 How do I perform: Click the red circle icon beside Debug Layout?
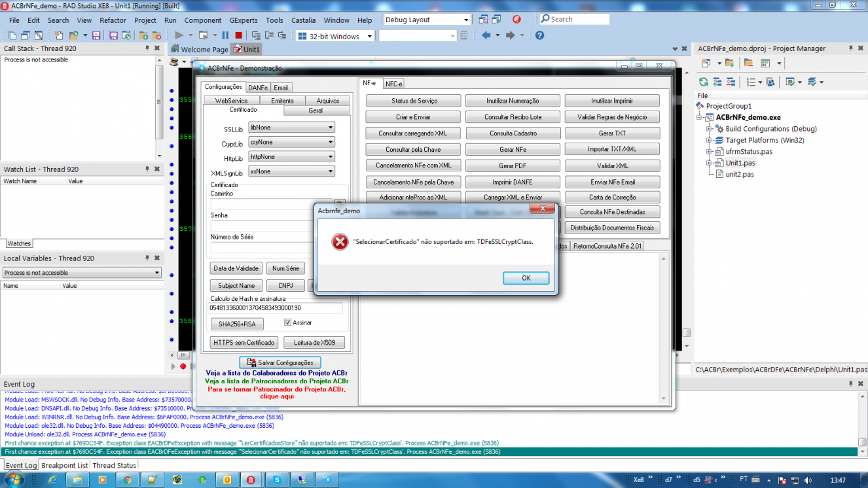point(516,20)
